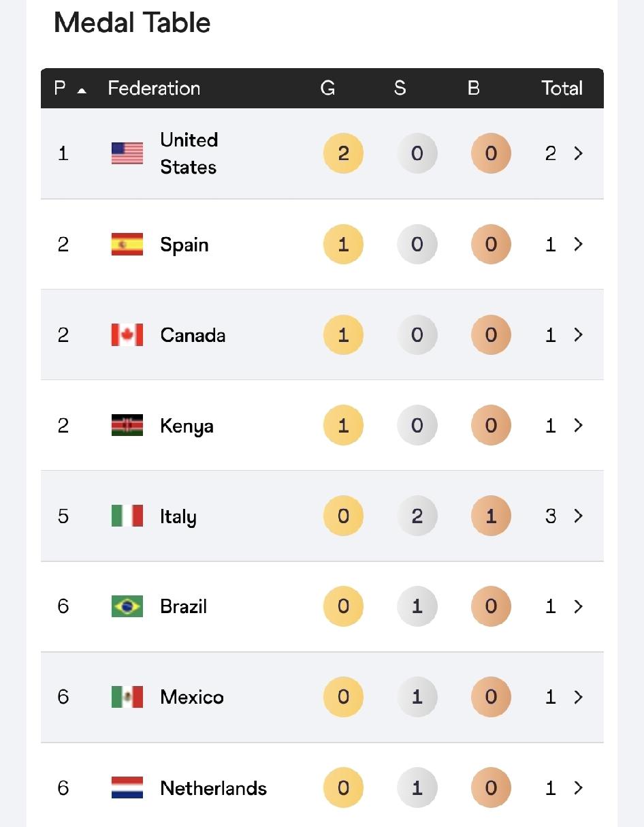Sort by the S silver column header

pos(400,88)
